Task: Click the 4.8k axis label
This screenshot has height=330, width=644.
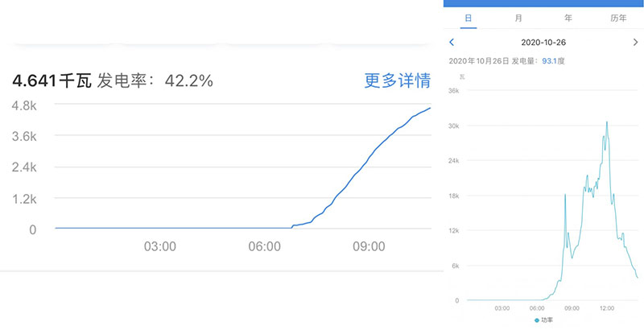Action: pyautogui.click(x=23, y=105)
